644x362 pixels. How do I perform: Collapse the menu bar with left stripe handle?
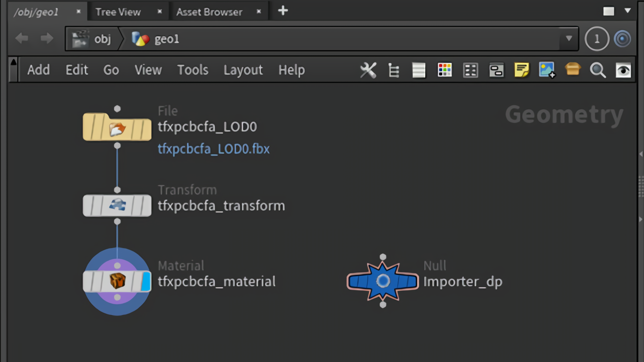pos(13,70)
